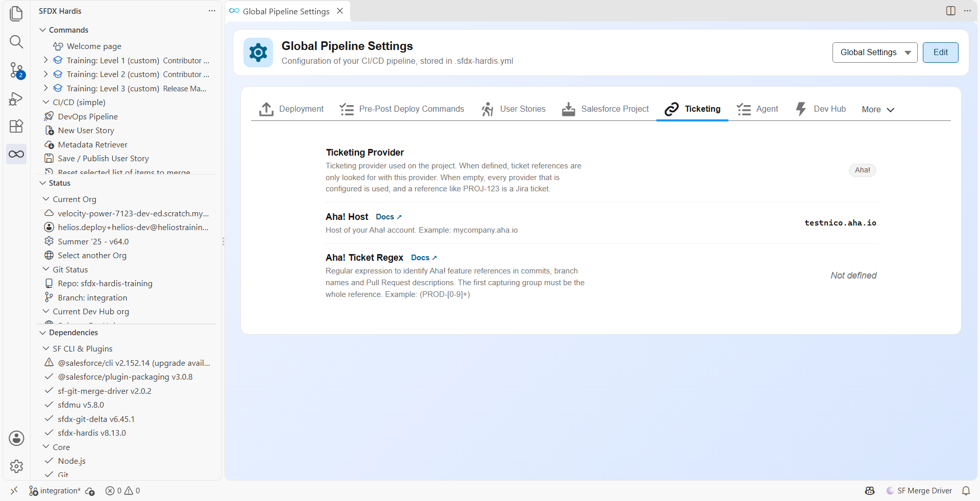Click integration branch in status bar
The width and height of the screenshot is (980, 501).
55,491
